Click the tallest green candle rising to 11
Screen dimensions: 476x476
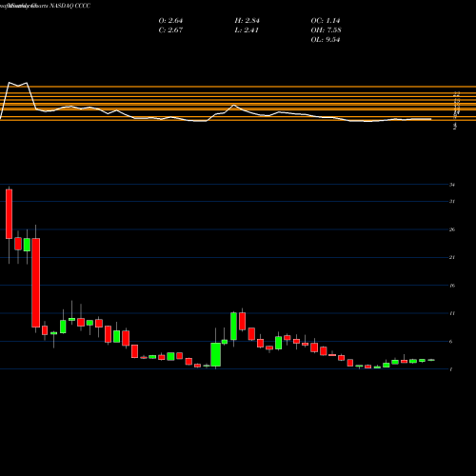[233, 326]
